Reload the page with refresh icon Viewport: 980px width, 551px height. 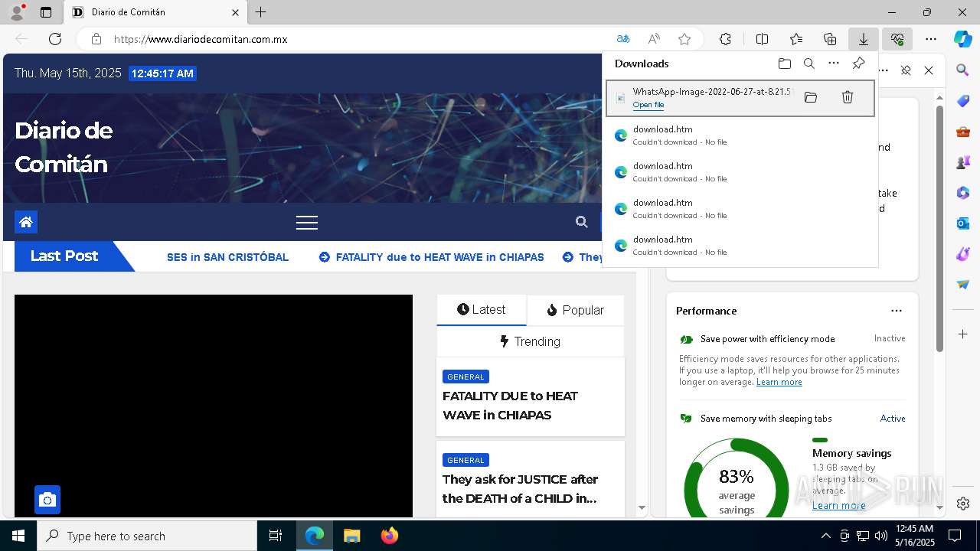[x=55, y=39]
